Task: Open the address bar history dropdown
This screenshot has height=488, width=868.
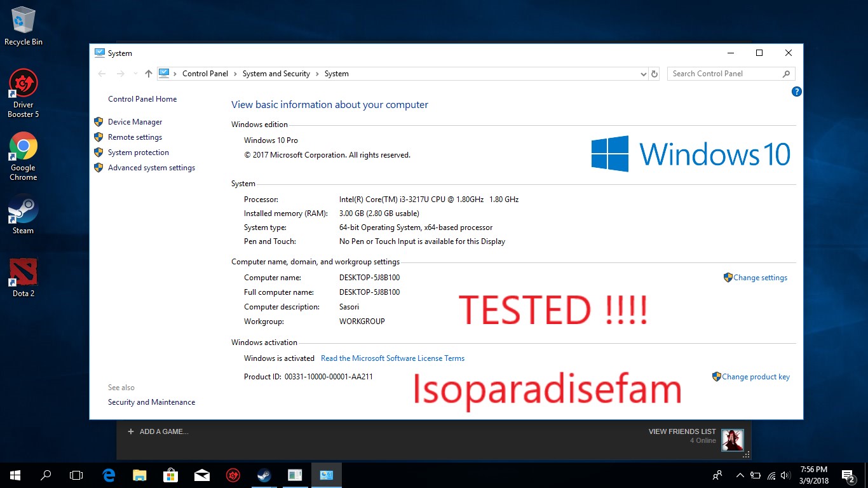Action: point(643,74)
